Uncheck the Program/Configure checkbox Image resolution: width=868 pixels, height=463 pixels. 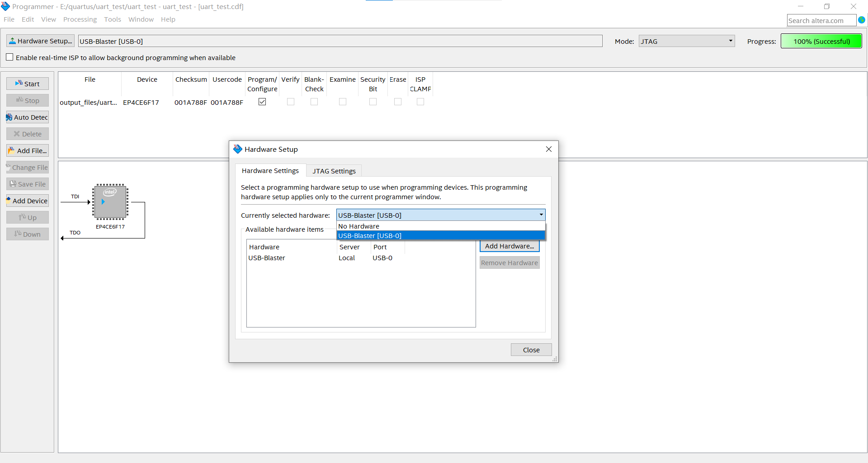(x=262, y=102)
